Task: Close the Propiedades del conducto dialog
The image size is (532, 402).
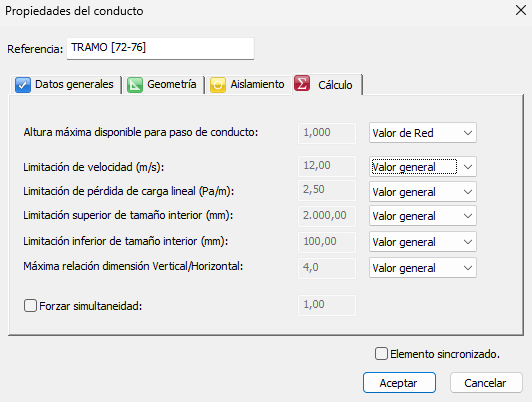Action: pyautogui.click(x=520, y=10)
